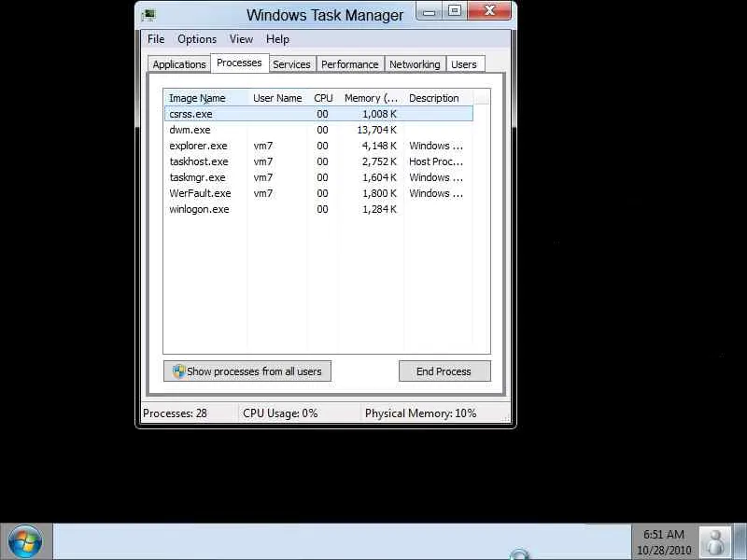Select the taskmgr.exe process
The height and width of the screenshot is (560, 747).
click(318, 177)
